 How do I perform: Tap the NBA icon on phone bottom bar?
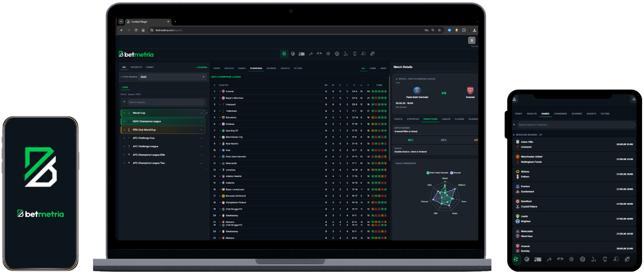pyautogui.click(x=538, y=259)
